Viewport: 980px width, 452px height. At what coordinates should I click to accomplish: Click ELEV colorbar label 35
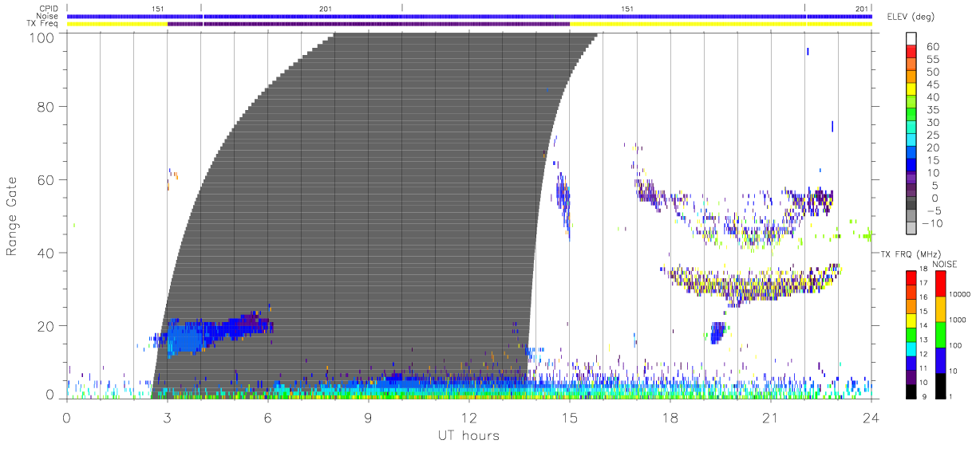[x=934, y=109]
